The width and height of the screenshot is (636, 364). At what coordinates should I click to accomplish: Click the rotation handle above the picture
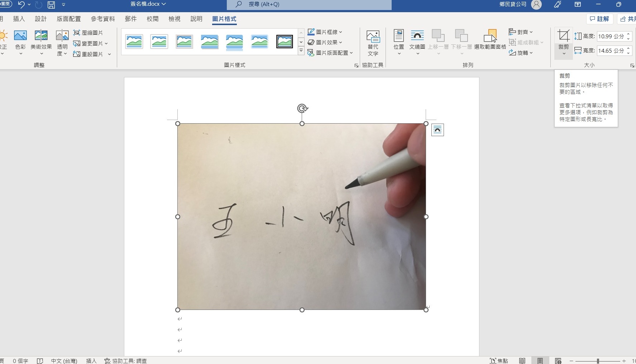302,108
